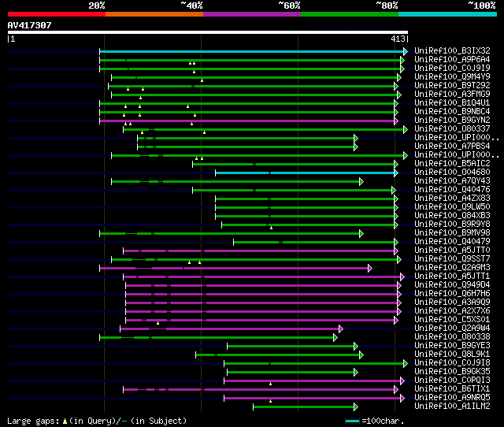Image resolution: width=504 pixels, height=427 pixels.
Task: Select the UniRef100_A5JTT1 label
Action: click(452, 277)
